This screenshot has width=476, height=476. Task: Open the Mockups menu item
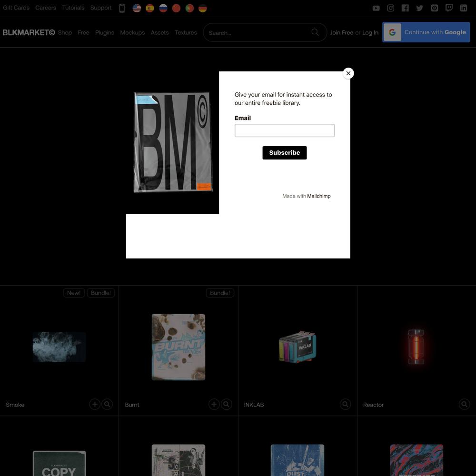tap(132, 32)
